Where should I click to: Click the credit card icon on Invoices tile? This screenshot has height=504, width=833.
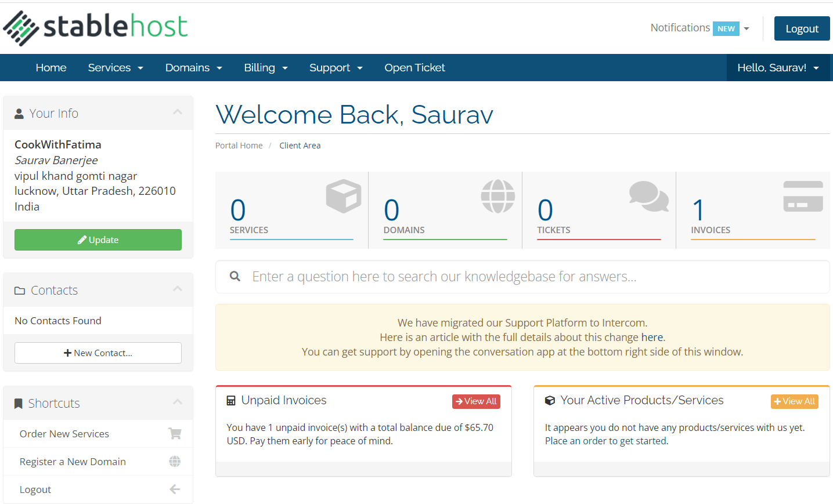click(x=803, y=196)
